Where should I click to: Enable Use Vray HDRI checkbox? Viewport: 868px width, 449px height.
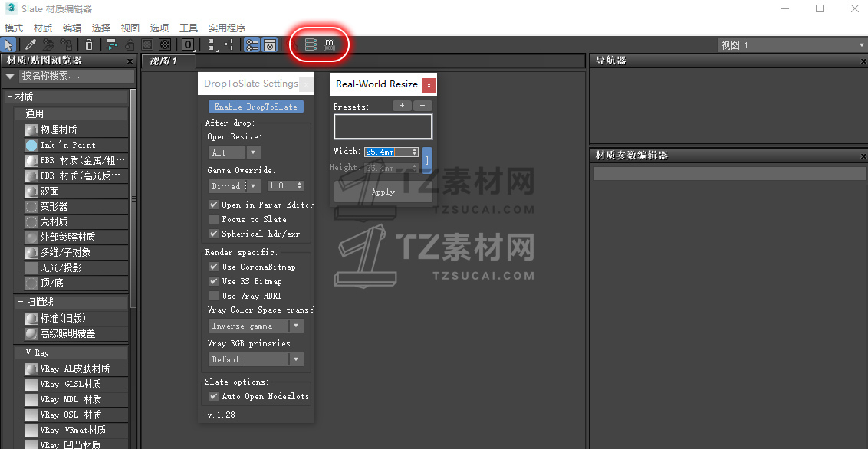coord(214,296)
